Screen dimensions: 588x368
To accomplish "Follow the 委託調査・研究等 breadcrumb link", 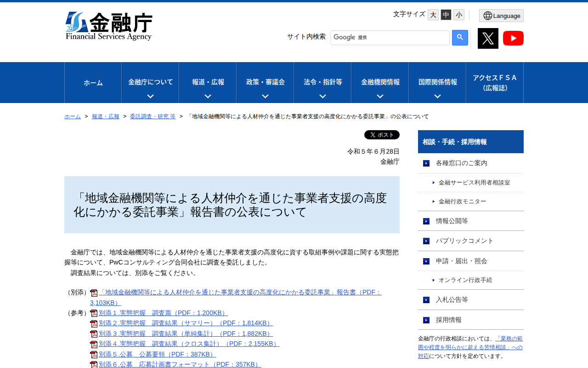I will 153,116.
